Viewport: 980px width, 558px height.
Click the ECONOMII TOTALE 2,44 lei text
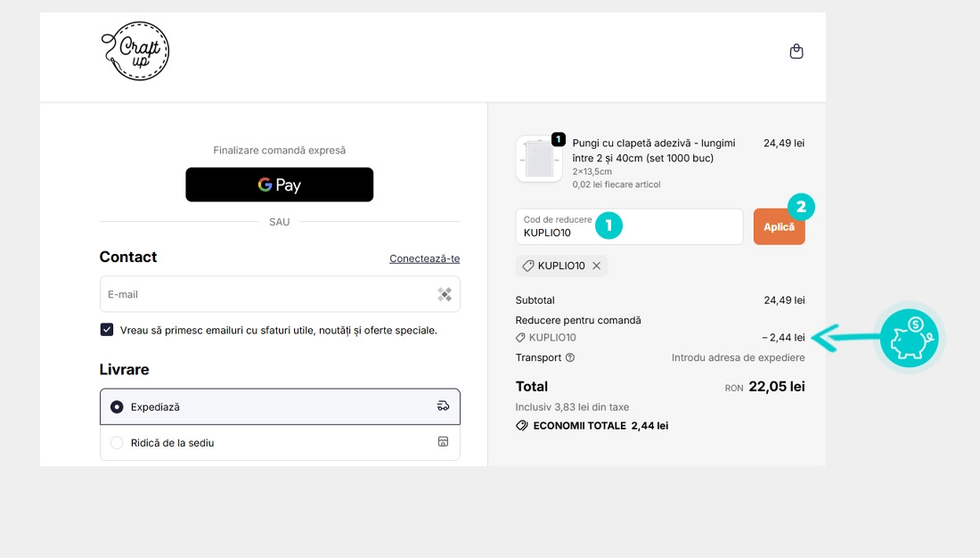click(600, 426)
